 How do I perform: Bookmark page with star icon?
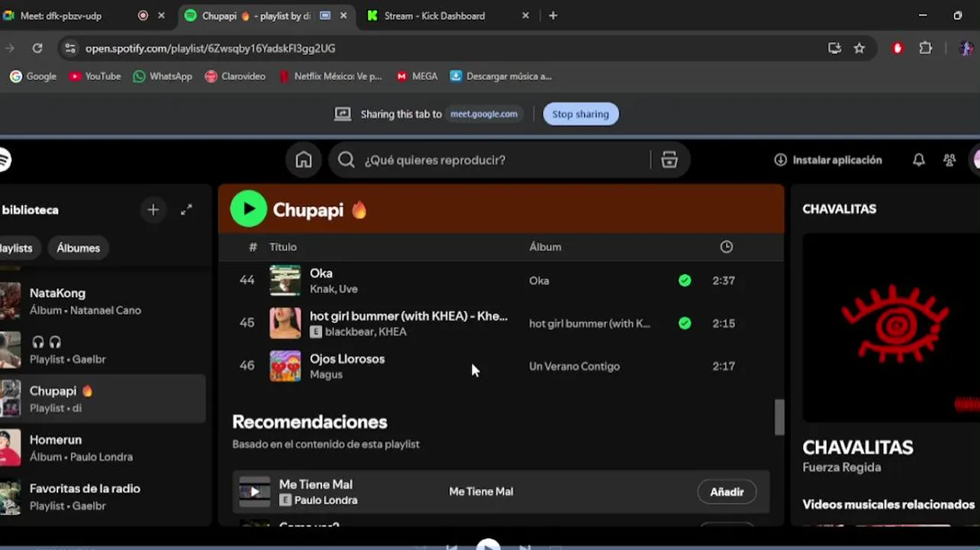tap(859, 48)
